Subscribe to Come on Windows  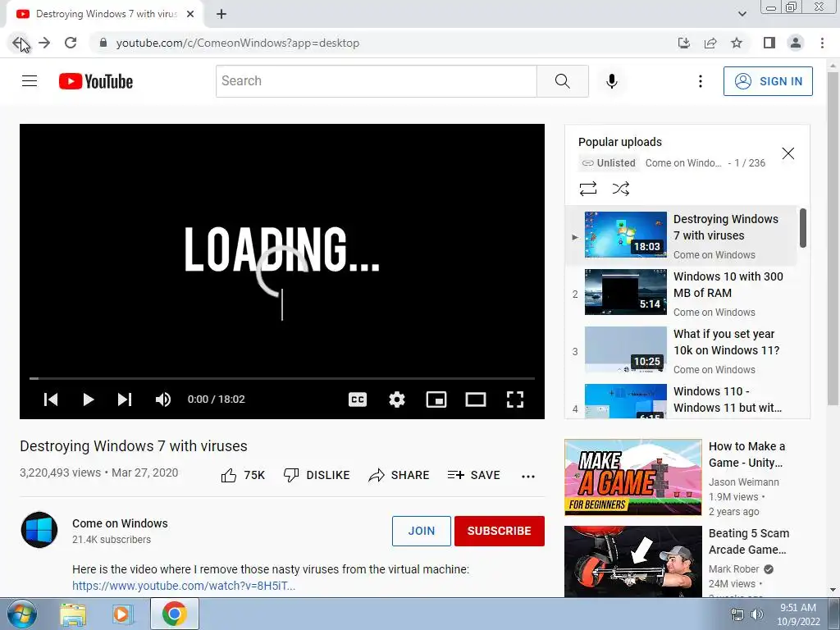[x=500, y=531]
